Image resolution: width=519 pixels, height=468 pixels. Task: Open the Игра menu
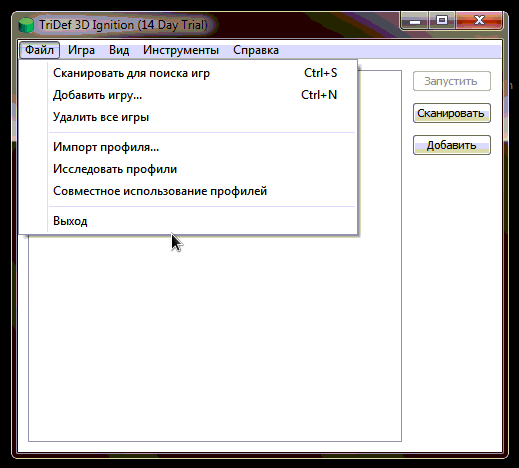tap(81, 50)
